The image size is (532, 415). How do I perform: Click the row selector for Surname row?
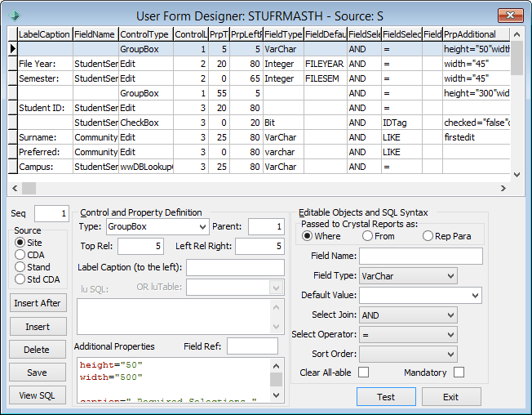click(x=13, y=137)
